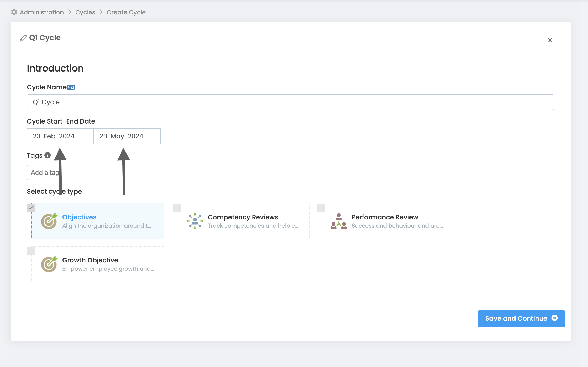The width and height of the screenshot is (588, 367).
Task: Go to Cycles in the breadcrumb
Action: coord(85,12)
